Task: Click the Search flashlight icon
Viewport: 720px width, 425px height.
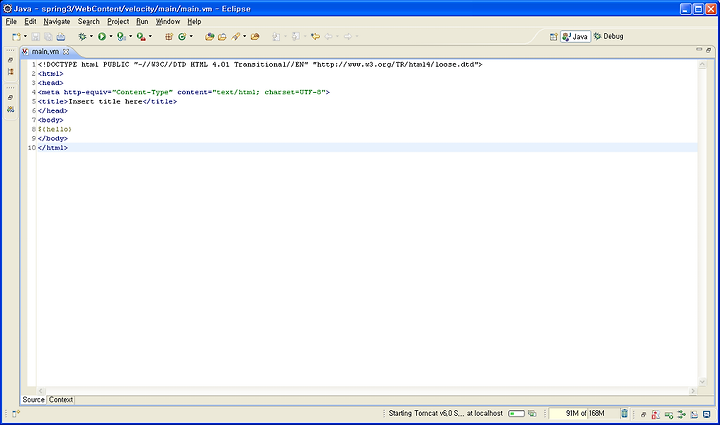Action: coord(236,37)
